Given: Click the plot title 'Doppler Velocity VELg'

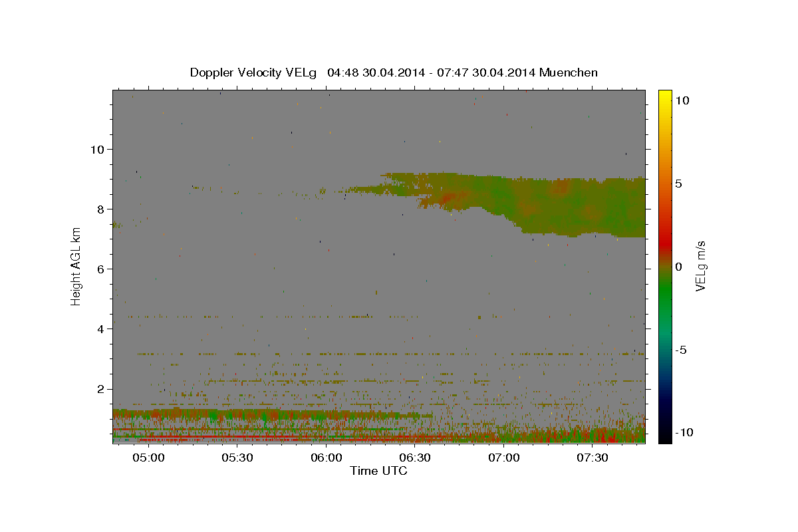Looking at the screenshot, I should (x=253, y=72).
